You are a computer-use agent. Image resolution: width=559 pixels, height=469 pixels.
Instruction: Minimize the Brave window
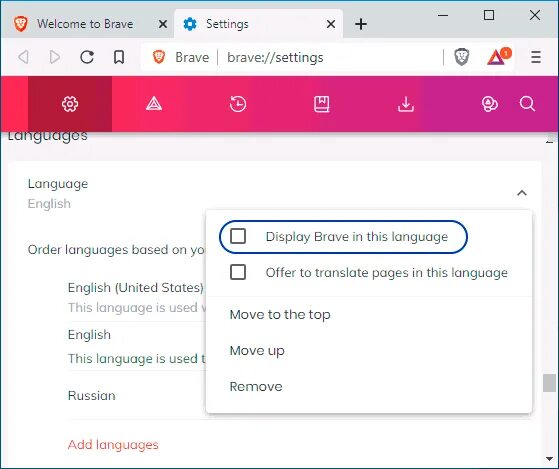click(443, 16)
